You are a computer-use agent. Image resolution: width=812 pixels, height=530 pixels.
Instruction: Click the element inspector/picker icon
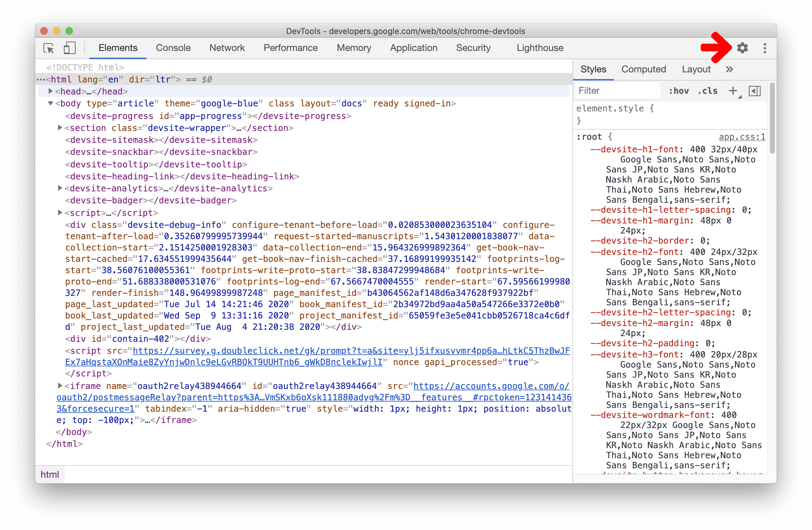tap(50, 48)
